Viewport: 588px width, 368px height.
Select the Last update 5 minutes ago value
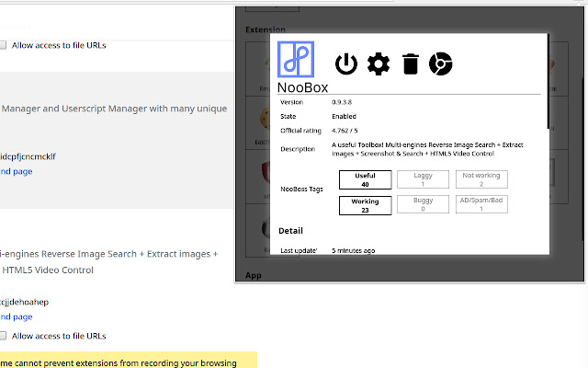(353, 250)
